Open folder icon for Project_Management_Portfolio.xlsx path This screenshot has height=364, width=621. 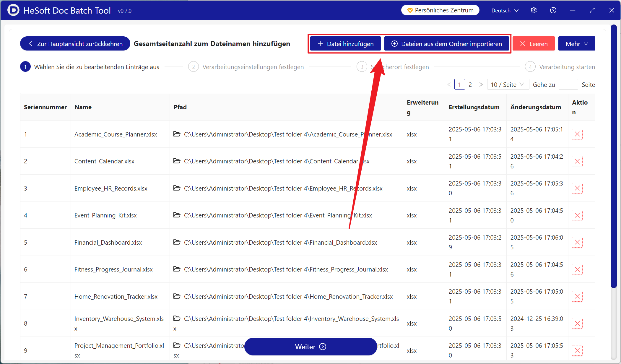pos(177,345)
